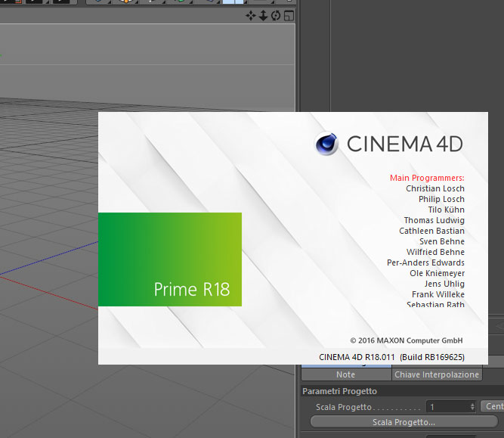
Task: Open the units dropdown beside Scala Progetto
Action: click(493, 407)
